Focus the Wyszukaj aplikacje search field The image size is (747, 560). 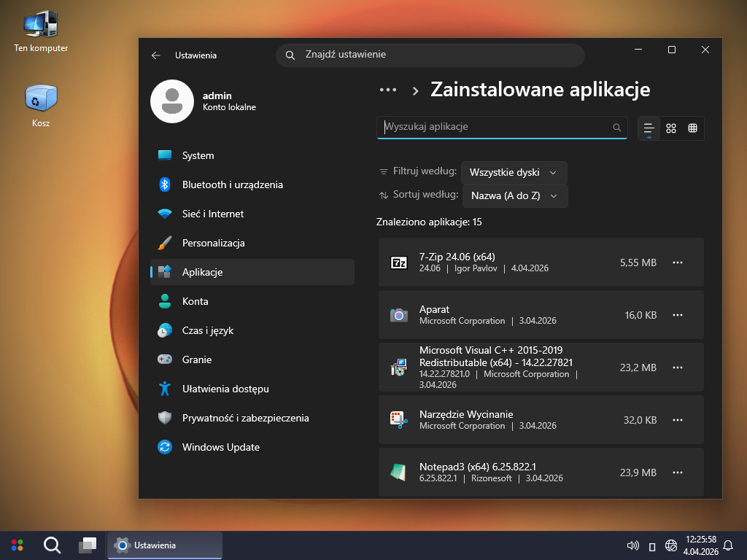pos(496,127)
